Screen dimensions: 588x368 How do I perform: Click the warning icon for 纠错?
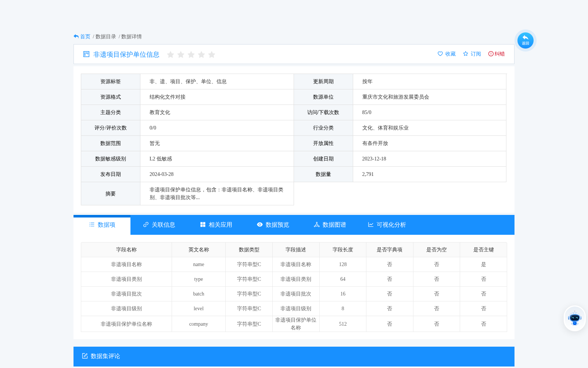pos(491,54)
